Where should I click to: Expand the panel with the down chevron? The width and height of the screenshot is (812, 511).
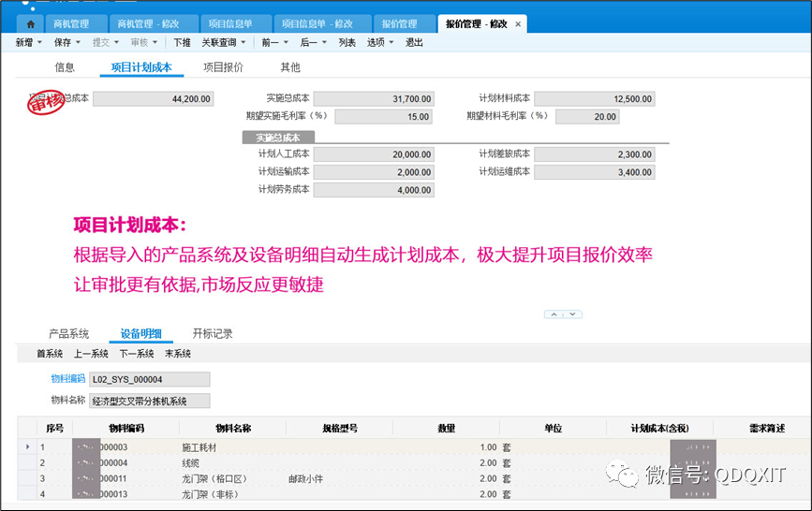coord(573,314)
